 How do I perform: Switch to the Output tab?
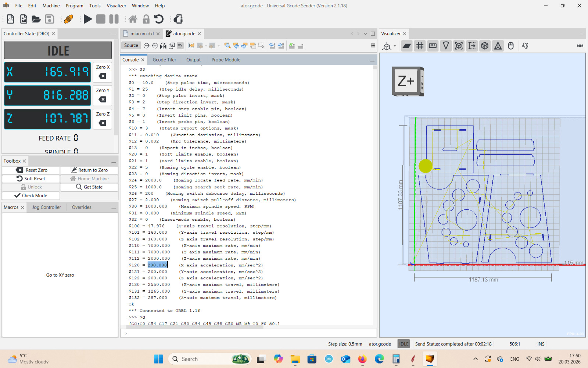(x=193, y=60)
